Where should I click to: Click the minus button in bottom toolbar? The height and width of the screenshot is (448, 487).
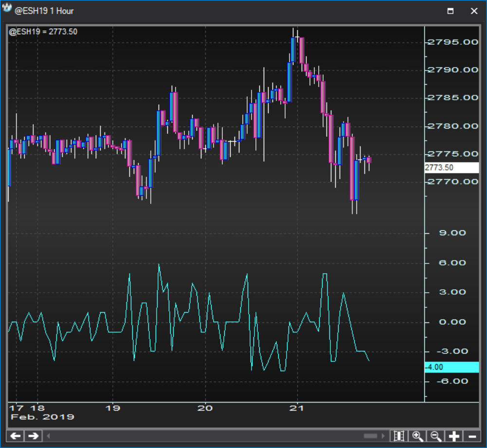pyautogui.click(x=472, y=436)
